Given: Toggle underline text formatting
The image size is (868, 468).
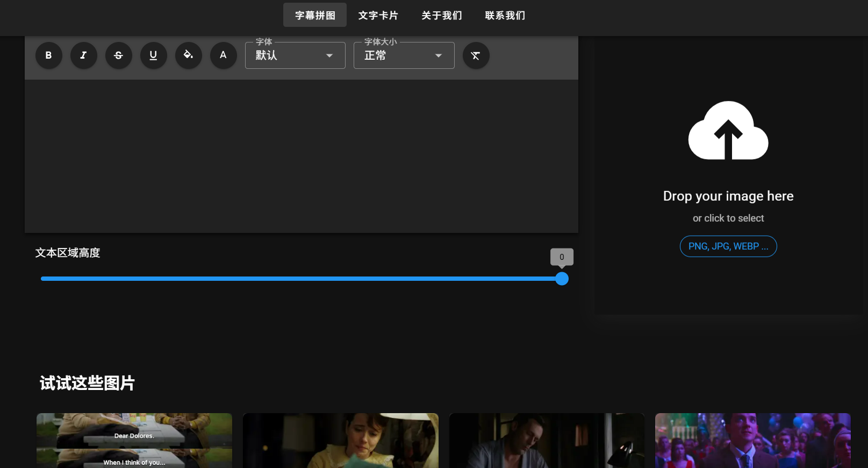Looking at the screenshot, I should click(x=154, y=55).
